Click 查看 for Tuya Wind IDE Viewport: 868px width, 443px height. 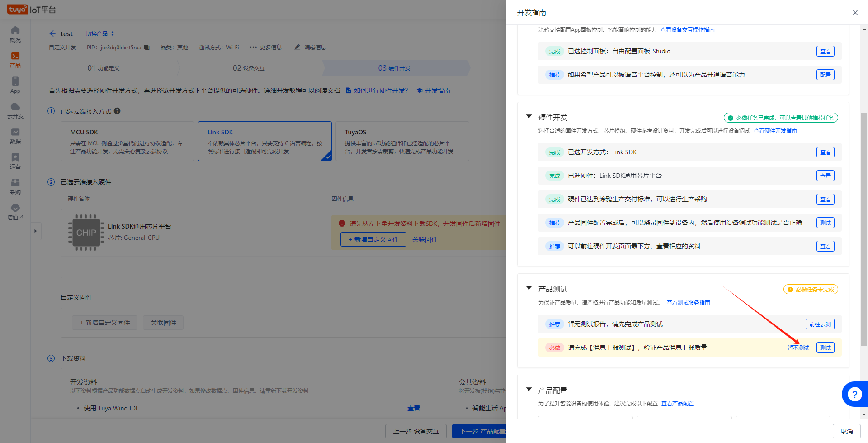point(414,408)
